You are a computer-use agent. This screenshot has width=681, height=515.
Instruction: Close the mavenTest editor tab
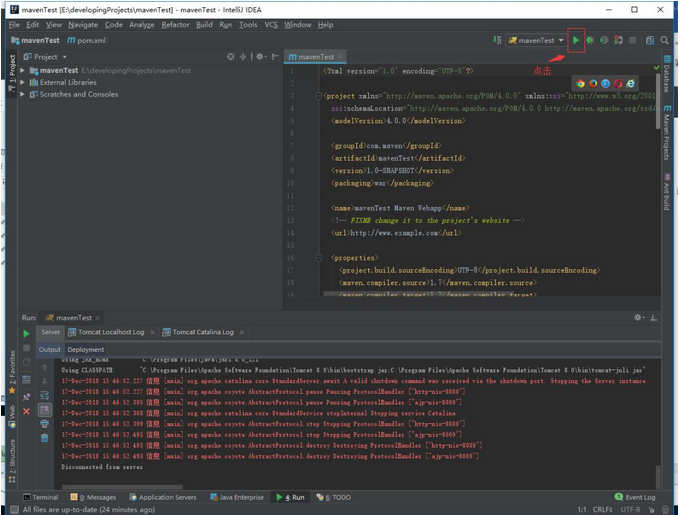coord(340,57)
